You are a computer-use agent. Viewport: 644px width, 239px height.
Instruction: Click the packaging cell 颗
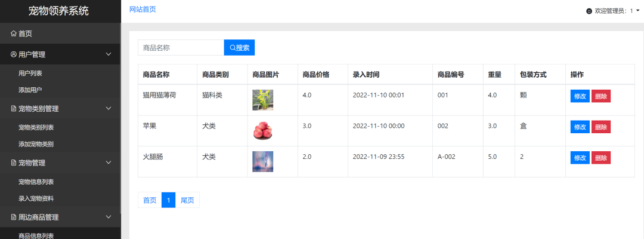(x=524, y=95)
